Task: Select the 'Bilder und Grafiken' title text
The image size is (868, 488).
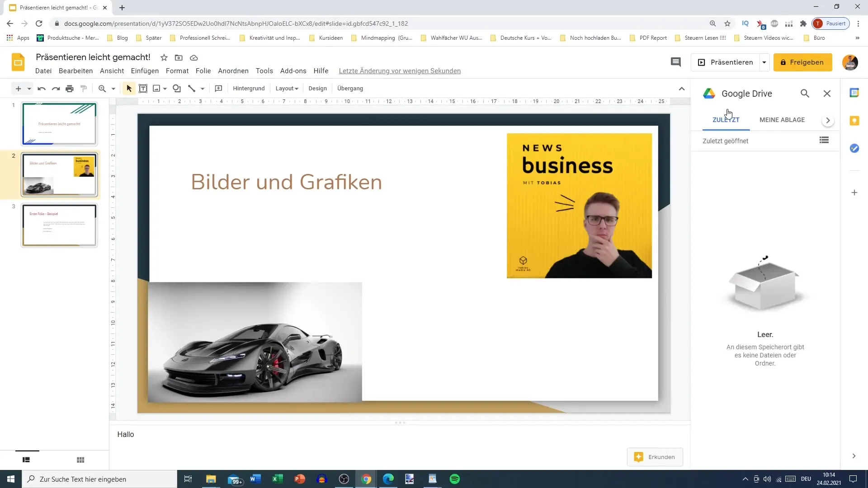Action: (287, 182)
